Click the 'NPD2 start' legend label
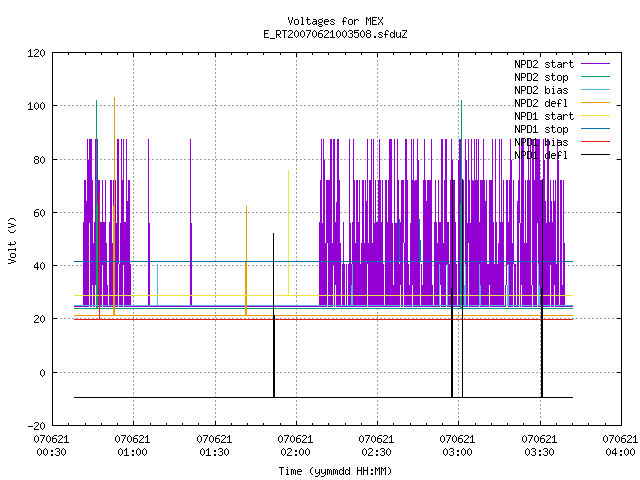The height and width of the screenshot is (480, 640). [x=544, y=64]
